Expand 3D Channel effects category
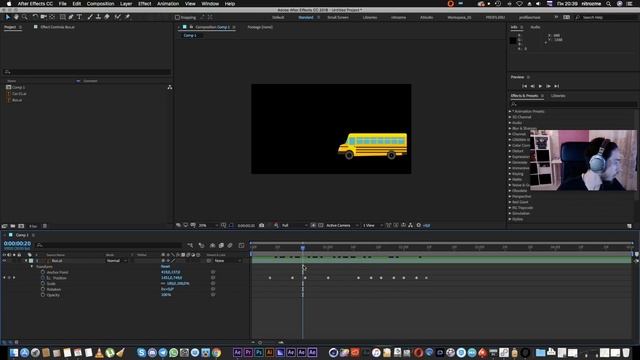Viewport: 640px width, 360px height. pyautogui.click(x=510, y=117)
